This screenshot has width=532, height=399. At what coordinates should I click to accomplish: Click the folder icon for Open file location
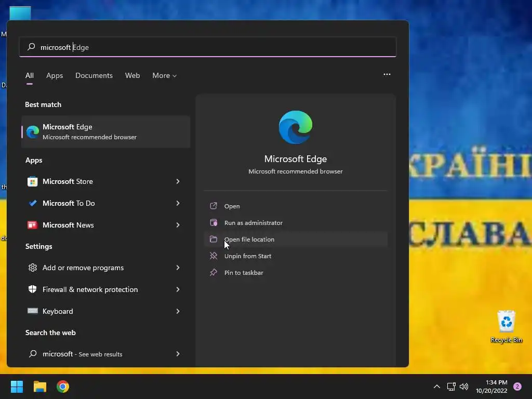click(214, 239)
